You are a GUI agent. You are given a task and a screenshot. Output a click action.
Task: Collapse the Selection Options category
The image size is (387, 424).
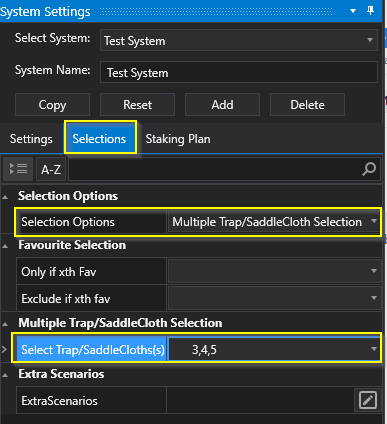point(5,197)
